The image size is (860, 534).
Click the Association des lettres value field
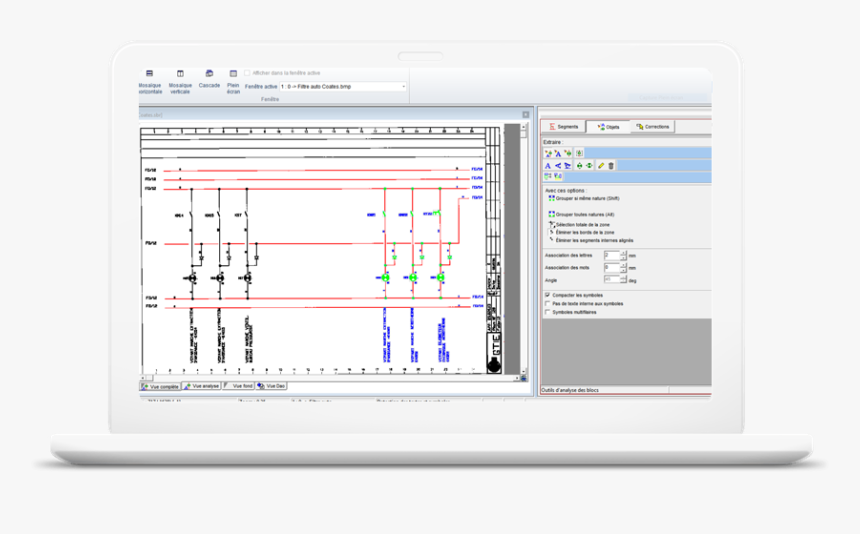pyautogui.click(x=612, y=255)
